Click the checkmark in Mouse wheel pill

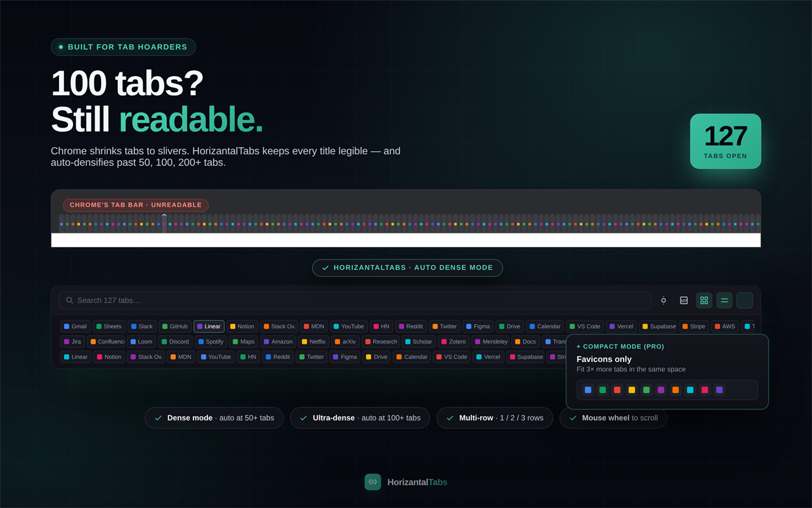tap(573, 418)
